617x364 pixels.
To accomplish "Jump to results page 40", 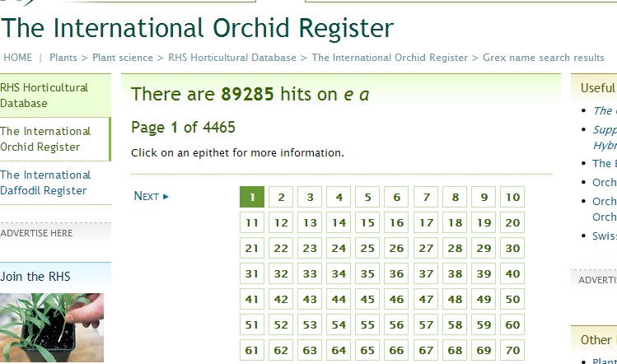I will [512, 273].
